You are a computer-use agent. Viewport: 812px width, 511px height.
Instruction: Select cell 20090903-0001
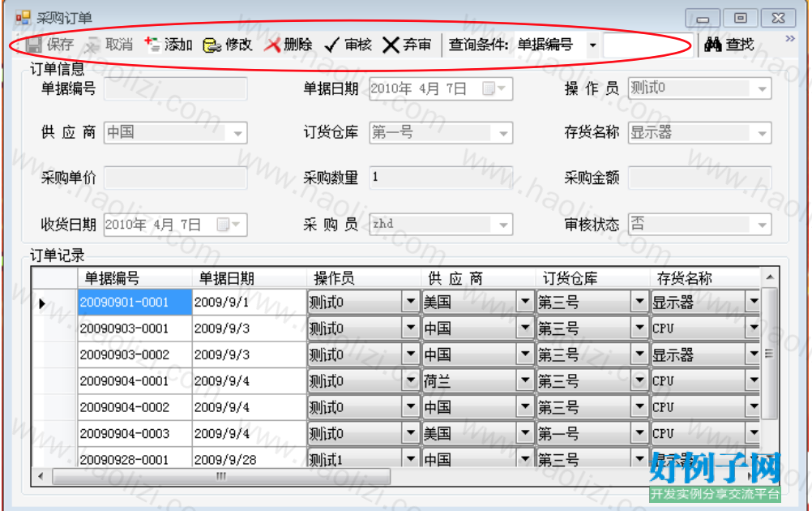click(135, 328)
